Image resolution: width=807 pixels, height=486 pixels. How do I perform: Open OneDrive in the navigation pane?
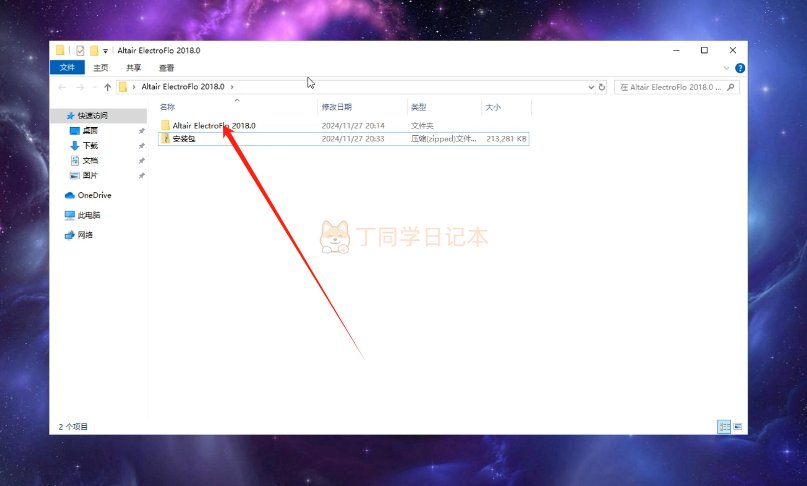[x=94, y=195]
